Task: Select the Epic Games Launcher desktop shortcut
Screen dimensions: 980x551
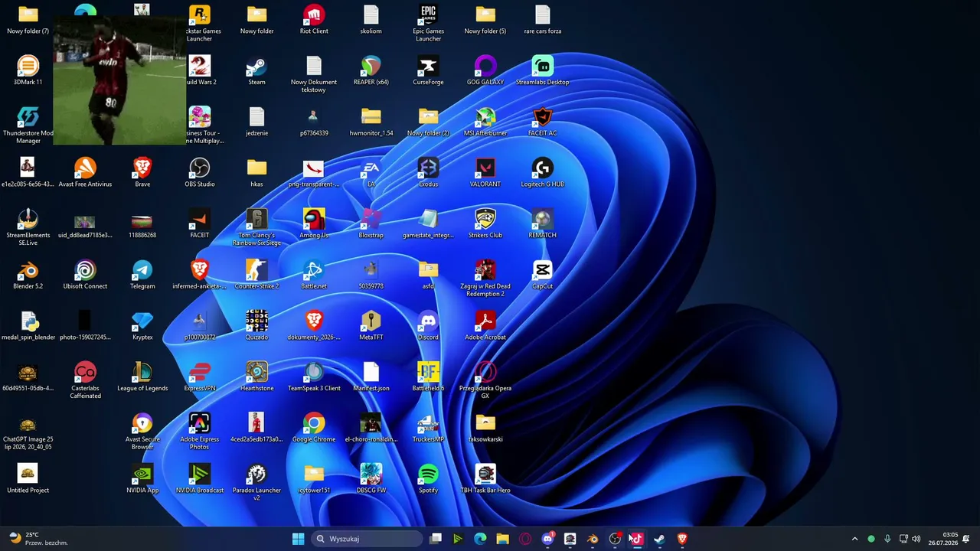Action: point(428,23)
